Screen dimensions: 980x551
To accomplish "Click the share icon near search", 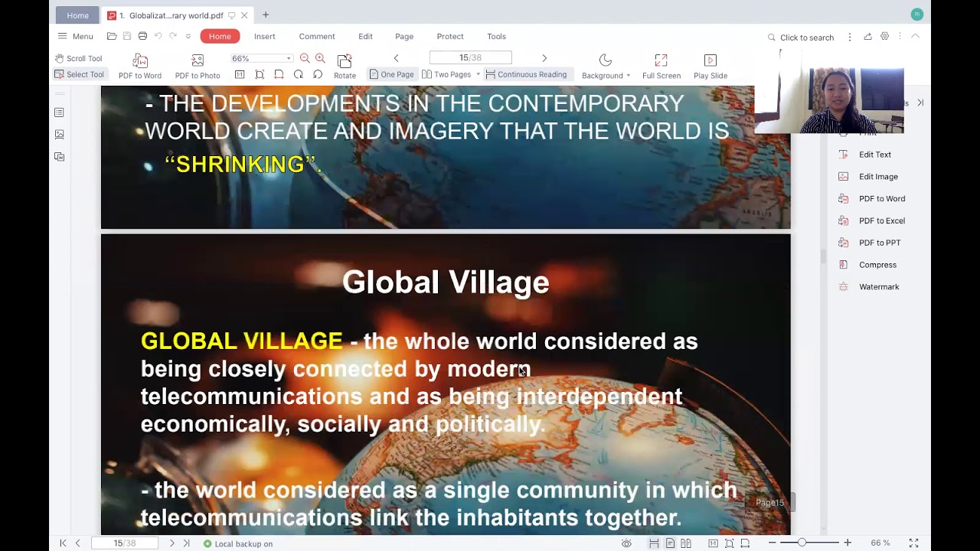I will 867,37.
